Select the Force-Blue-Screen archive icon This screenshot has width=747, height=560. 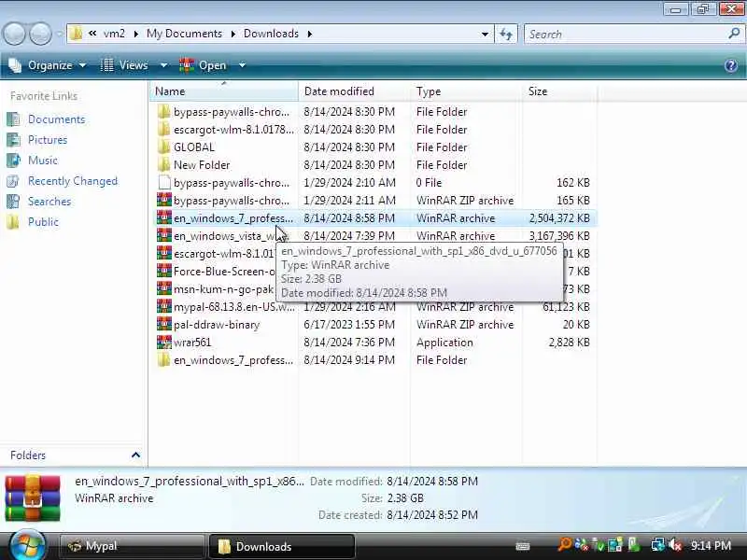click(164, 271)
